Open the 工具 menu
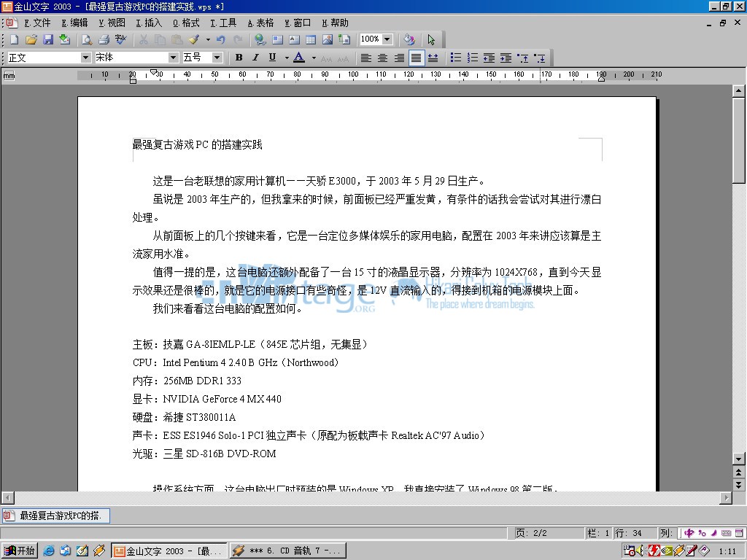The height and width of the screenshot is (560, 747). tap(223, 23)
